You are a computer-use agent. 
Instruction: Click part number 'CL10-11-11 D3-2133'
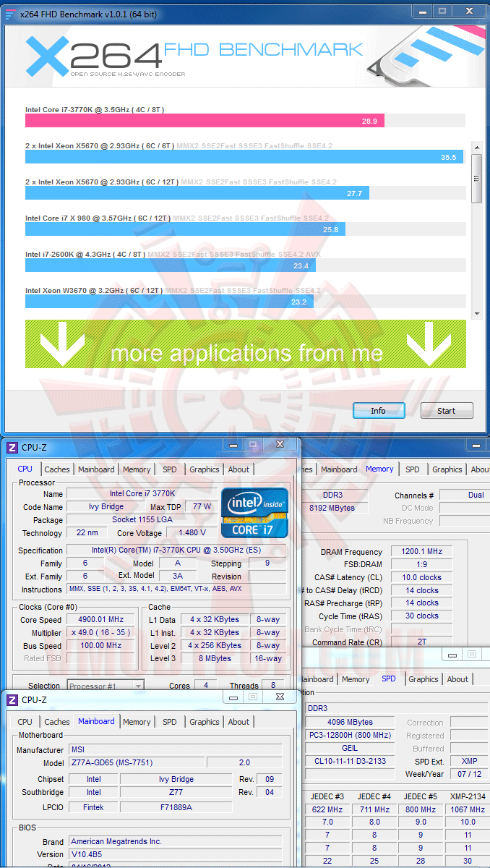[350, 762]
